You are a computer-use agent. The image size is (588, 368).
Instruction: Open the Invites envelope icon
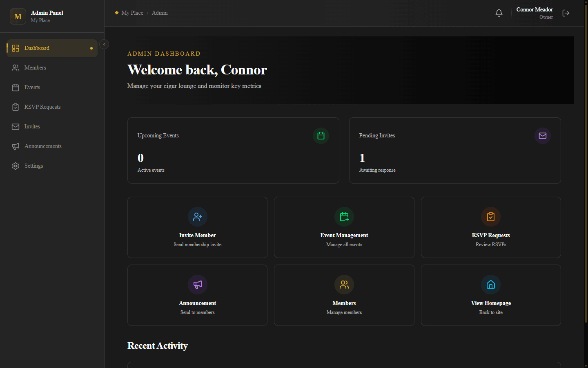(x=16, y=126)
